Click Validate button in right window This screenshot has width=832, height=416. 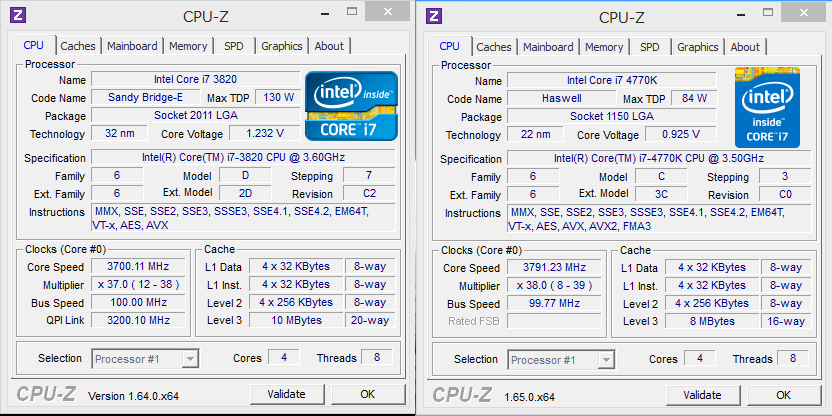(703, 395)
